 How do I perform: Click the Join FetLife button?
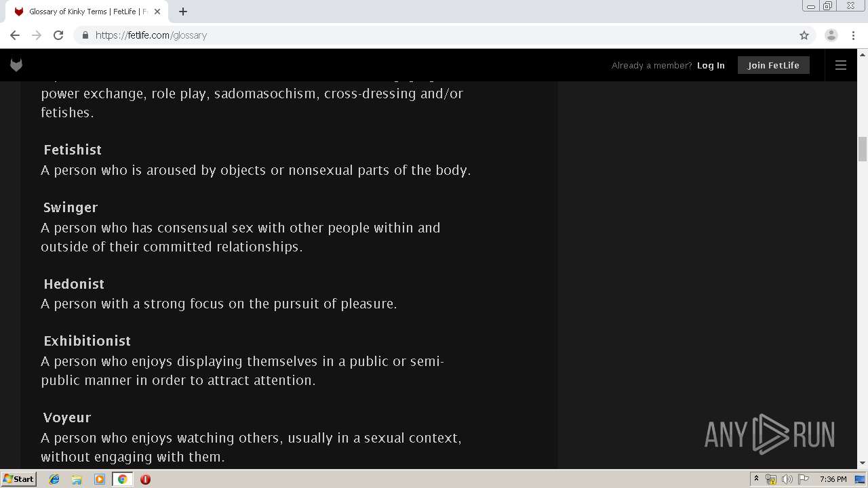click(774, 65)
